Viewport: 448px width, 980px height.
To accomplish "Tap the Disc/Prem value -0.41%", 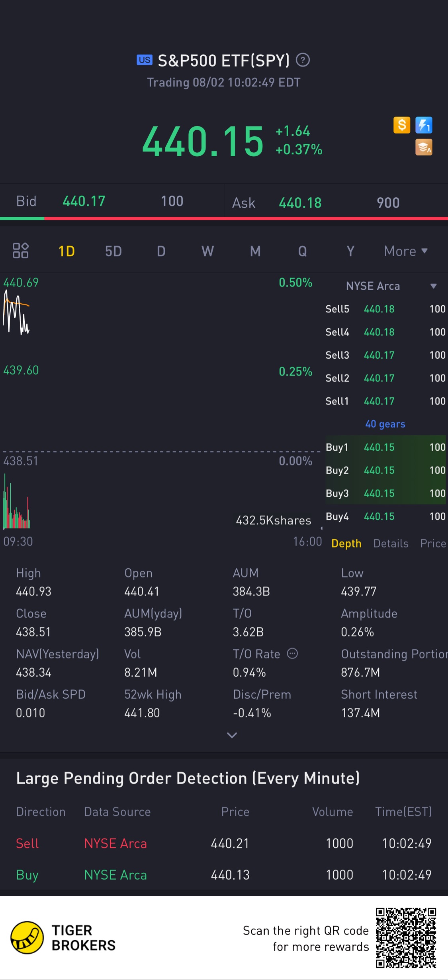I will pos(252,713).
